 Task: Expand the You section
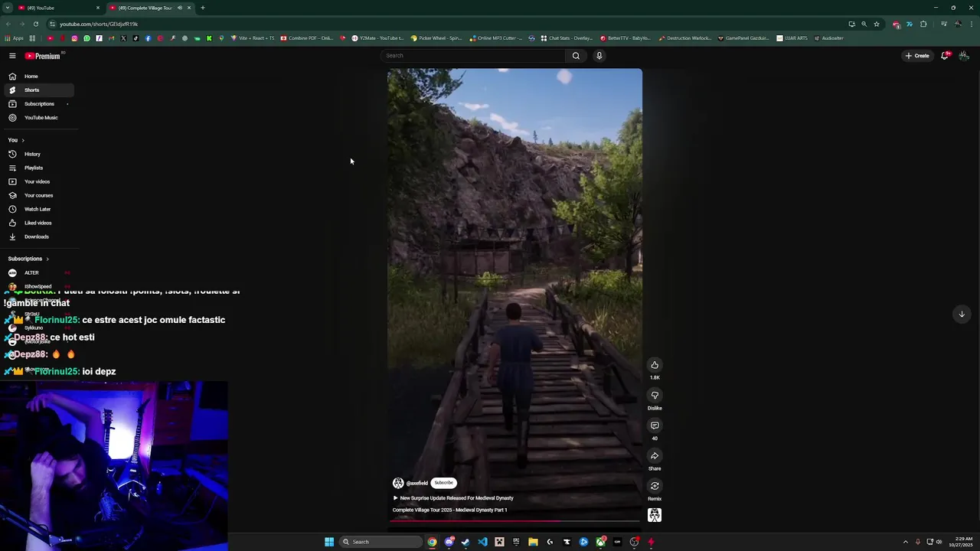click(x=16, y=140)
